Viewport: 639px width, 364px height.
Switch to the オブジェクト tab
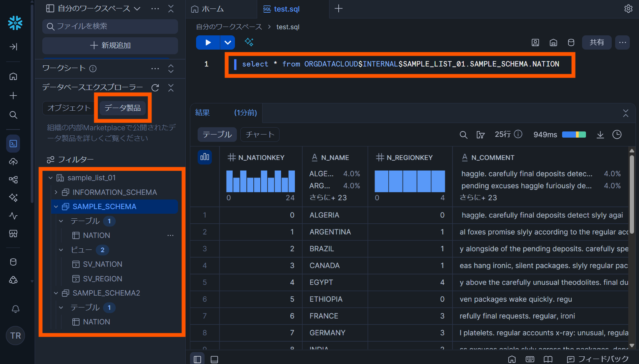click(x=69, y=108)
